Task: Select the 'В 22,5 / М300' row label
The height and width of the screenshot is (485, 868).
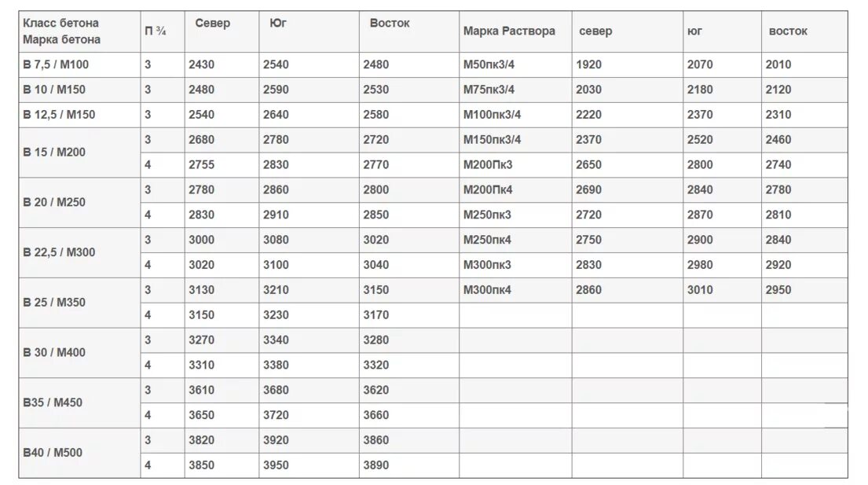Action: click(x=79, y=252)
